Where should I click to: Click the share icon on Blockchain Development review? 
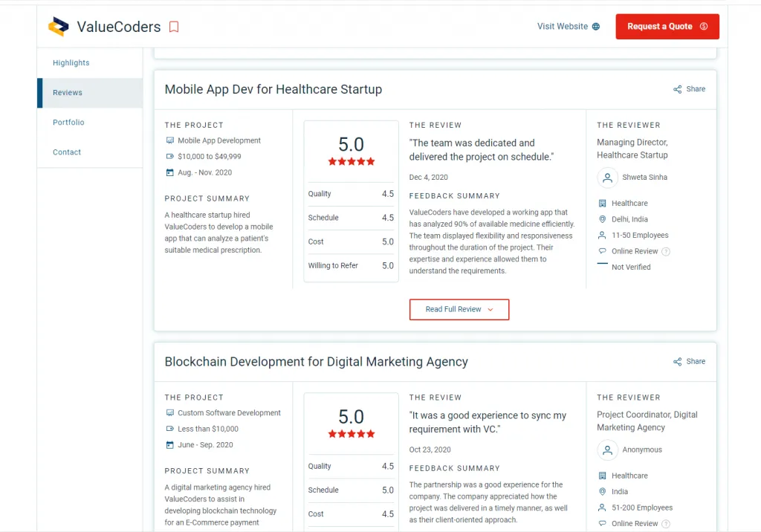point(678,362)
